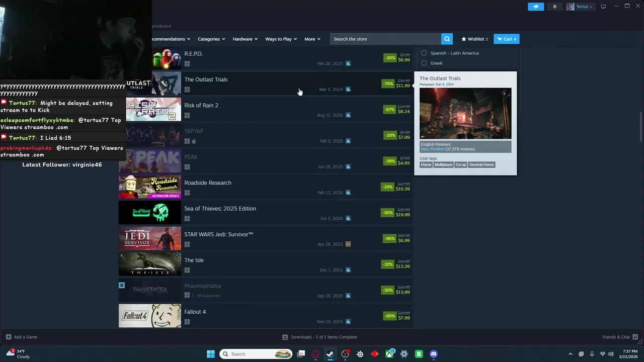Click the Downloads status icon
The height and width of the screenshot is (362, 644).
tap(285, 337)
